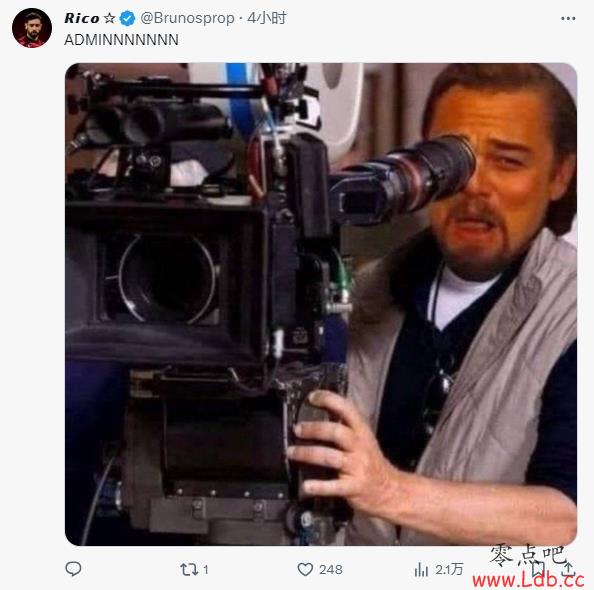The image size is (594, 590).
Task: Like the post with the heart icon
Action: 305,569
